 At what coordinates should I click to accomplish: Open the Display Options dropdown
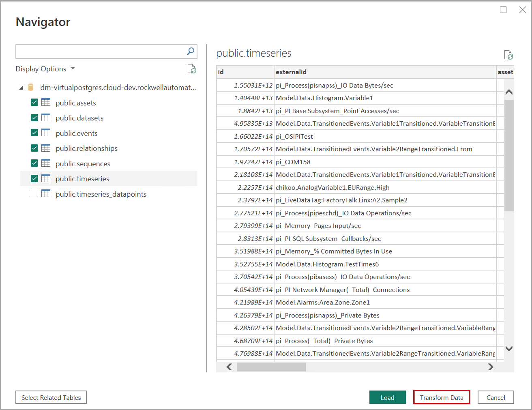[x=45, y=69]
